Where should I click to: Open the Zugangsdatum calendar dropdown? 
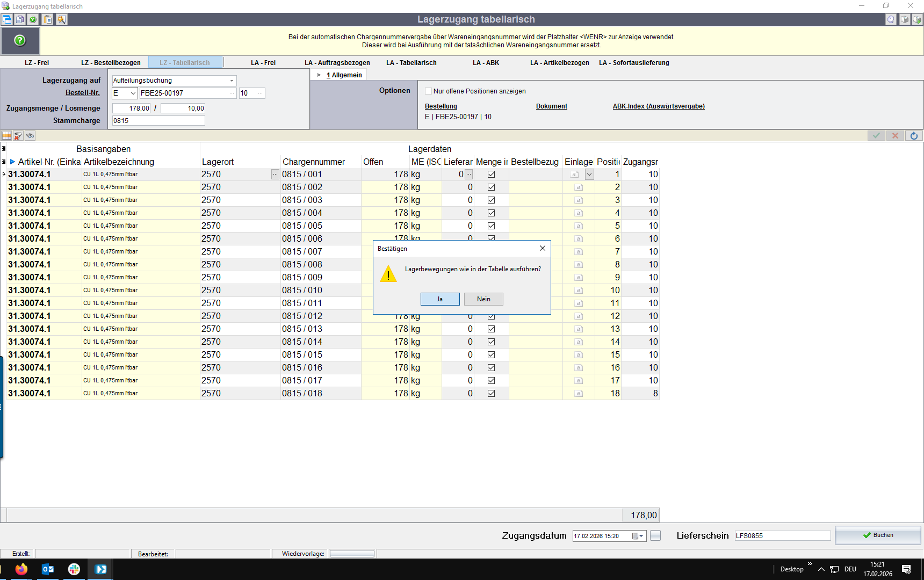(641, 536)
